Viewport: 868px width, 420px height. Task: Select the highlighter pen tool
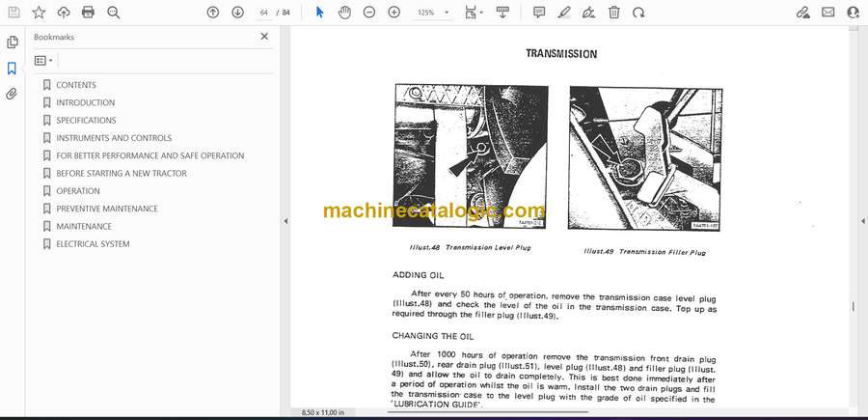pyautogui.click(x=564, y=13)
